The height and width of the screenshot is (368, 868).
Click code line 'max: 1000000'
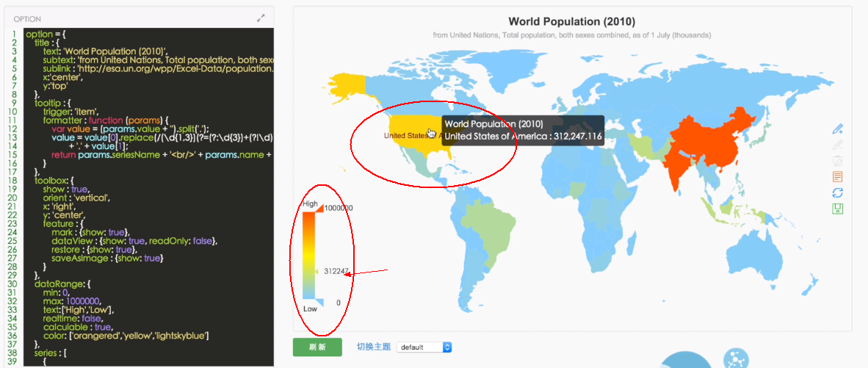coord(72,302)
